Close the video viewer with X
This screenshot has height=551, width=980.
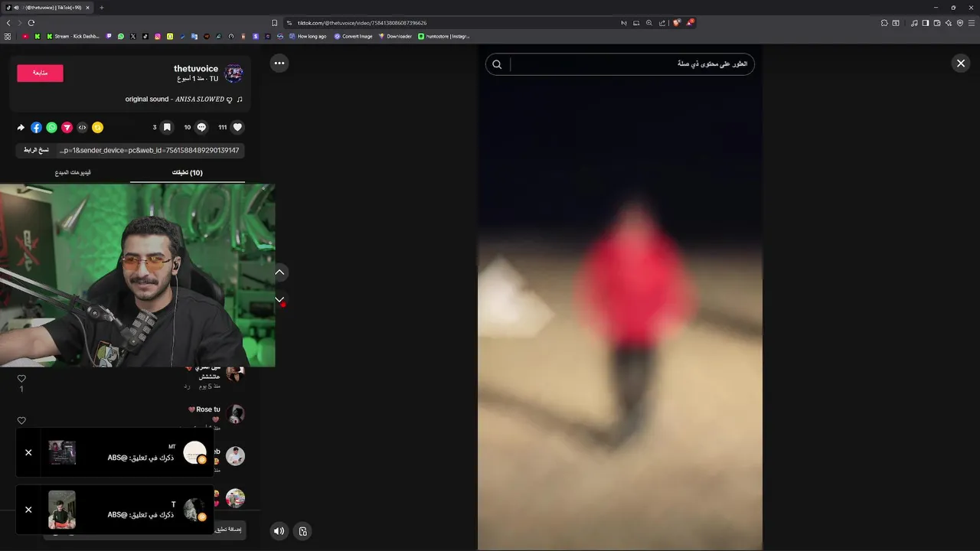961,64
